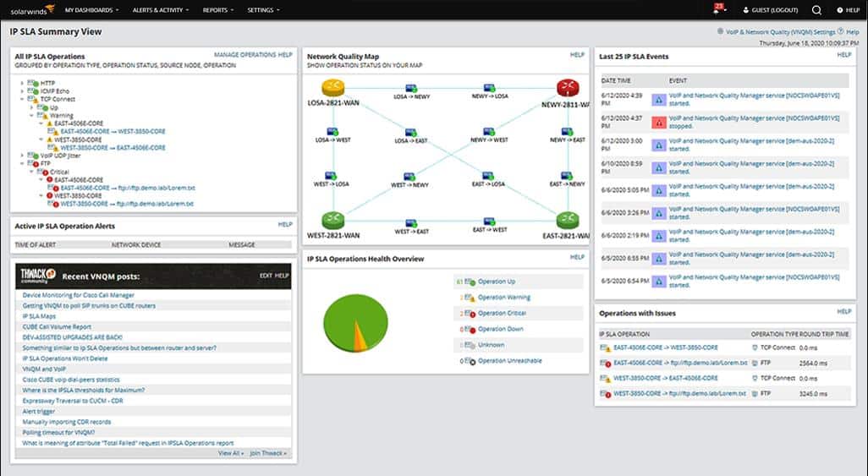Click the LOSA-2821-WAN router icon
The width and height of the screenshot is (868, 476).
332,87
